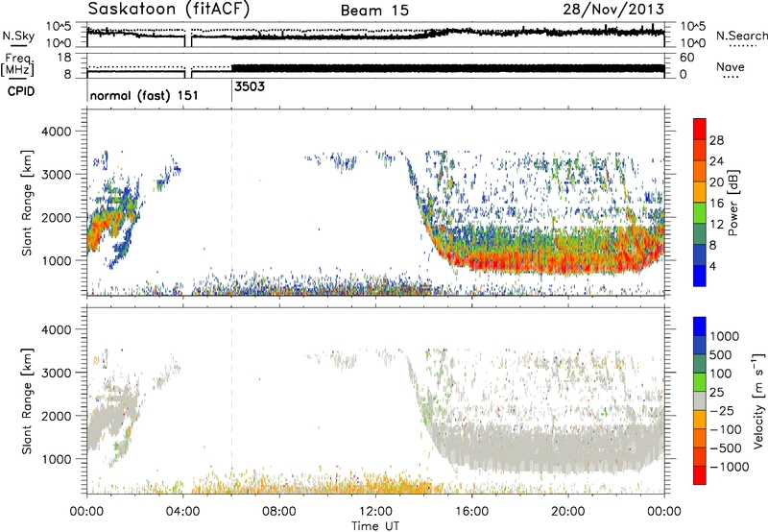Click the 'N.Sky' axis label
This screenshot has height=532, width=768.
[x=18, y=36]
